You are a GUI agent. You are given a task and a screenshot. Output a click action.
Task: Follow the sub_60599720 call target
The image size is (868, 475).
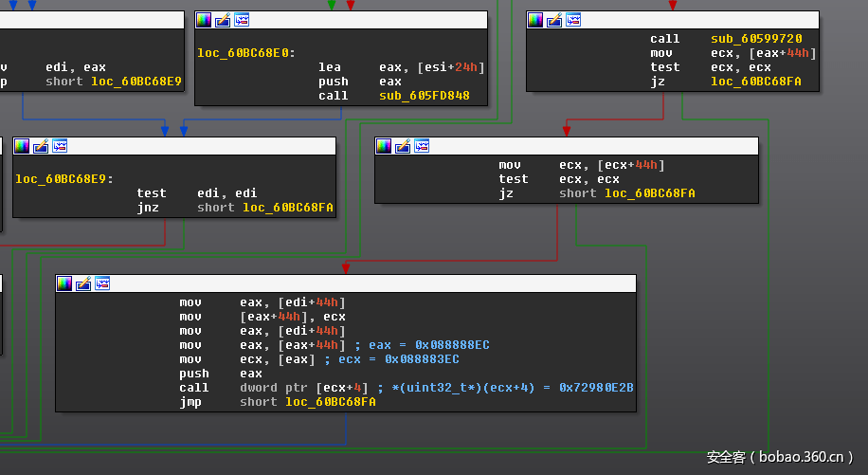pos(756,39)
